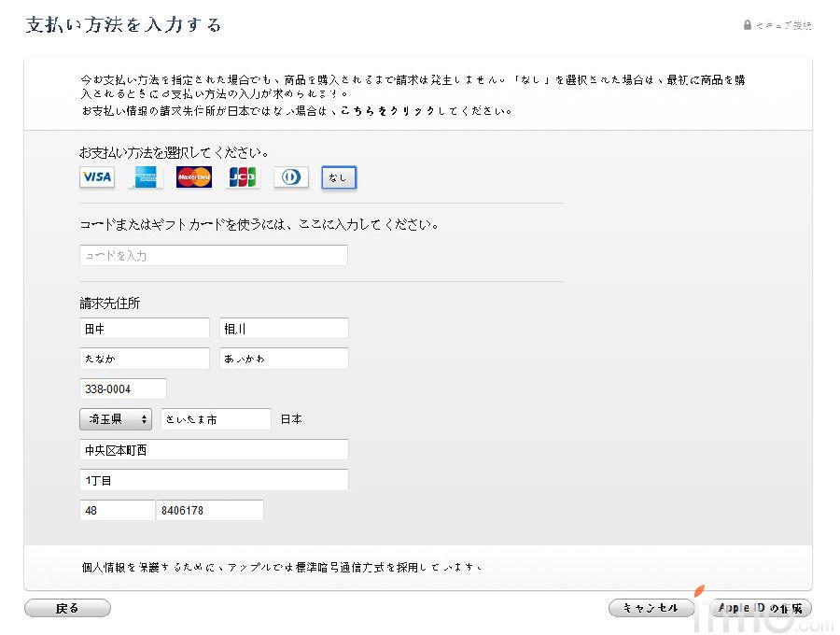Choose American Express as payment method
Screen dimensions: 840x635
pyautogui.click(x=146, y=177)
